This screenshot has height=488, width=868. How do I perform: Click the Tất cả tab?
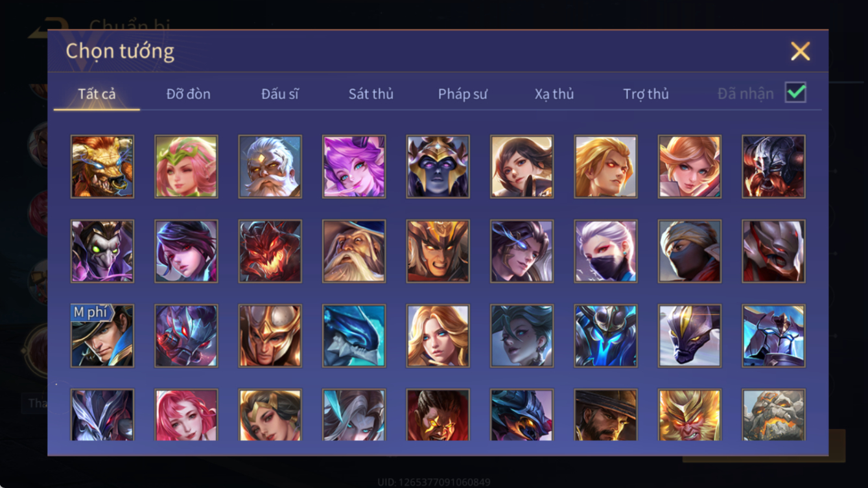click(x=97, y=94)
